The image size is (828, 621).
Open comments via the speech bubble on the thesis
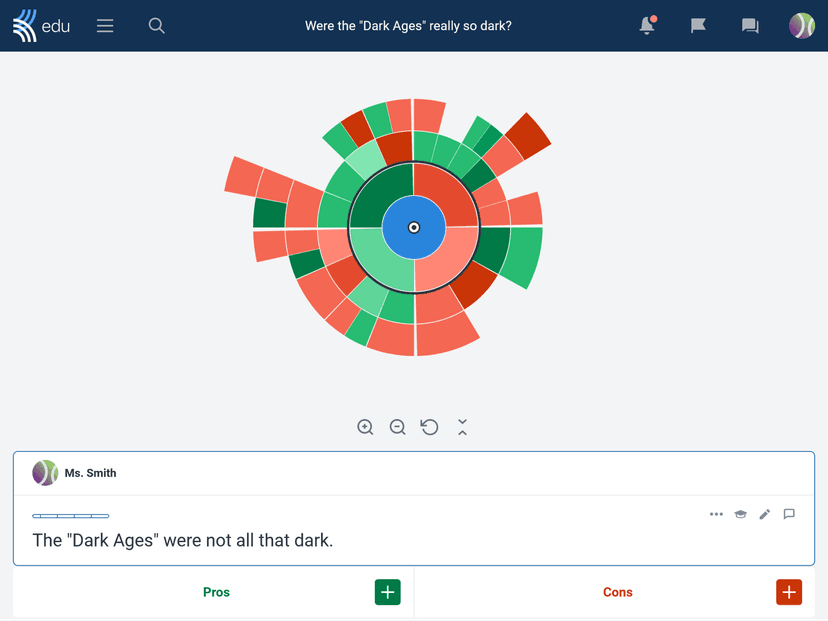click(789, 514)
